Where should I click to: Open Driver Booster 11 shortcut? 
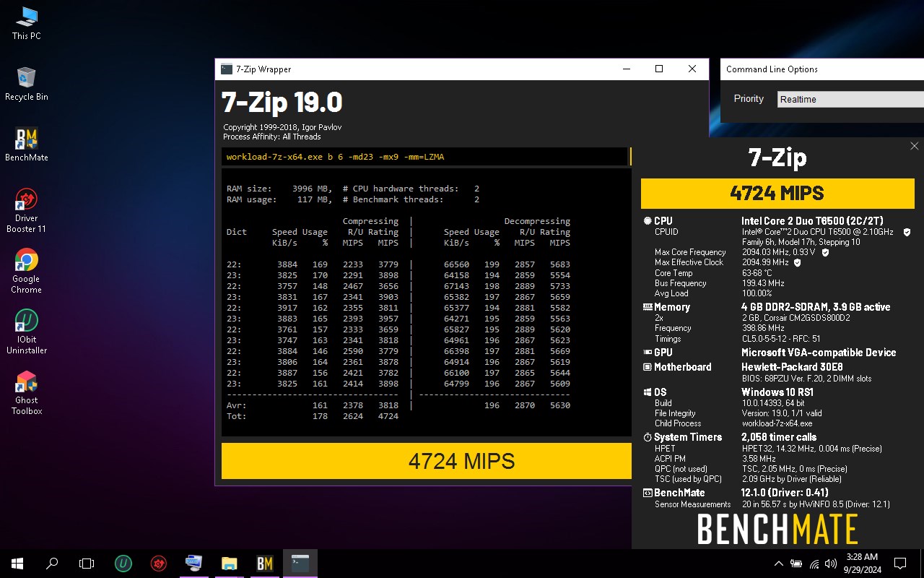click(26, 210)
